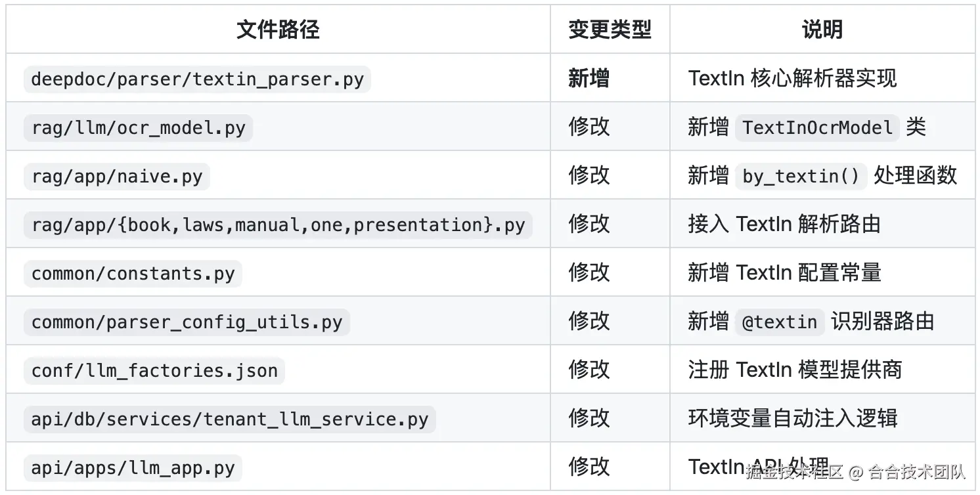Select the common/constants.py file path
Image resolution: width=980 pixels, height=495 pixels.
(x=133, y=273)
